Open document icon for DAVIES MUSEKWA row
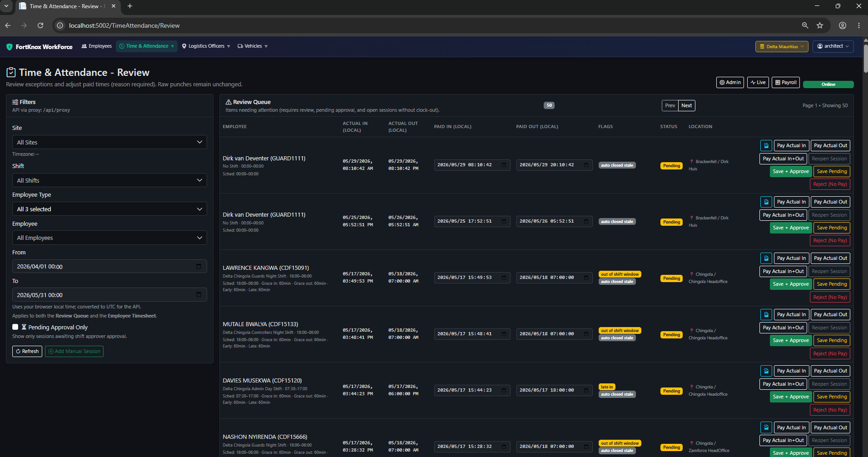The width and height of the screenshot is (868, 457). (x=766, y=371)
